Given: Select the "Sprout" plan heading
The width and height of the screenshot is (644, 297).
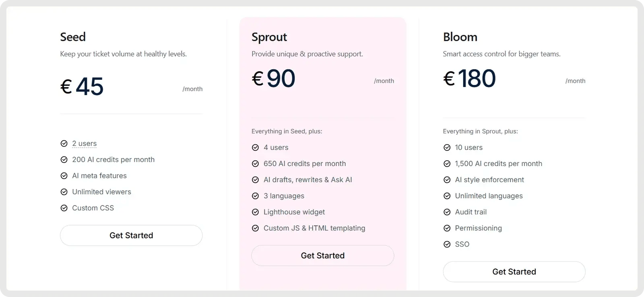Looking at the screenshot, I should point(269,37).
